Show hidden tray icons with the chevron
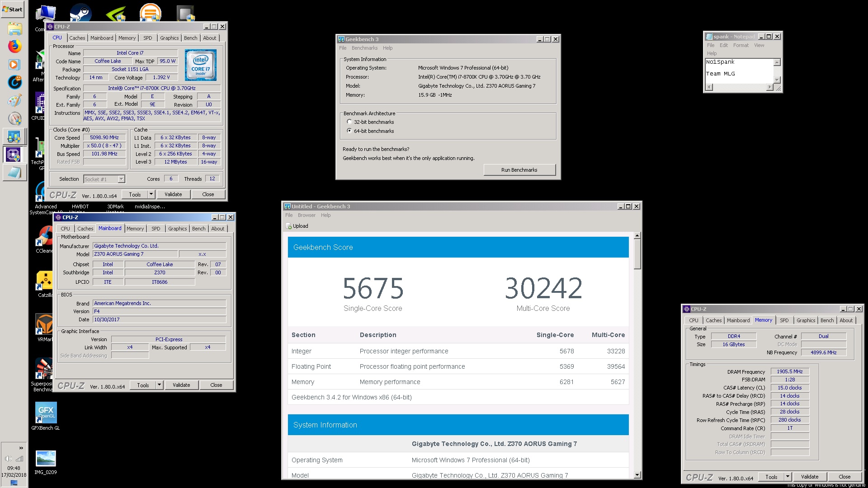The width and height of the screenshot is (868, 488). coord(21,448)
